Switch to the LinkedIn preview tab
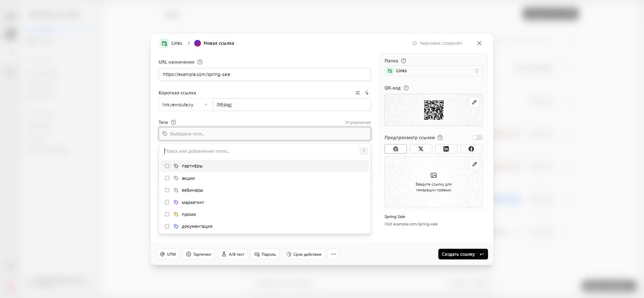This screenshot has height=298, width=644. coord(446,149)
